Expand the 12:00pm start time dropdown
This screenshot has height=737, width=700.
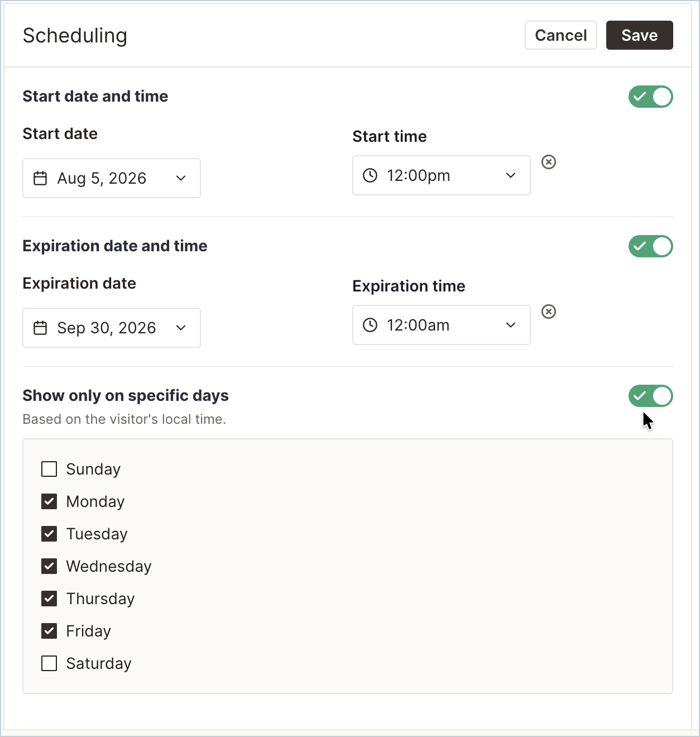(x=442, y=175)
